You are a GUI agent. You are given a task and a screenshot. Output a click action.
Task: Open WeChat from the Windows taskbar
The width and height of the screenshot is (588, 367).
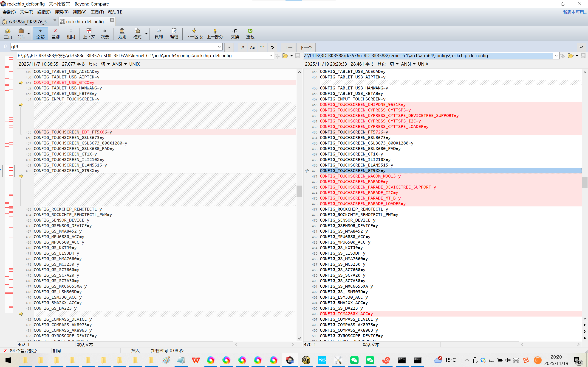point(354,360)
